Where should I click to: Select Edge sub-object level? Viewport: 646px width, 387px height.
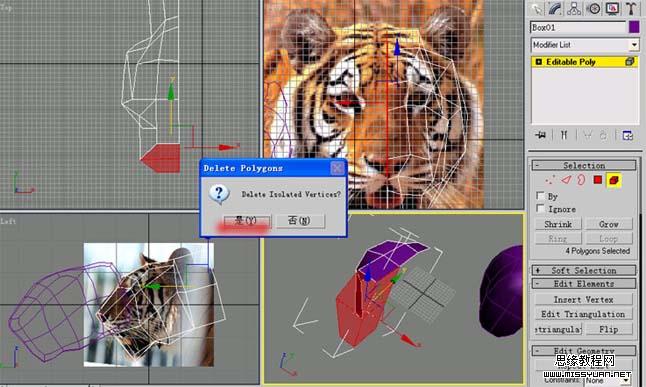pos(566,180)
